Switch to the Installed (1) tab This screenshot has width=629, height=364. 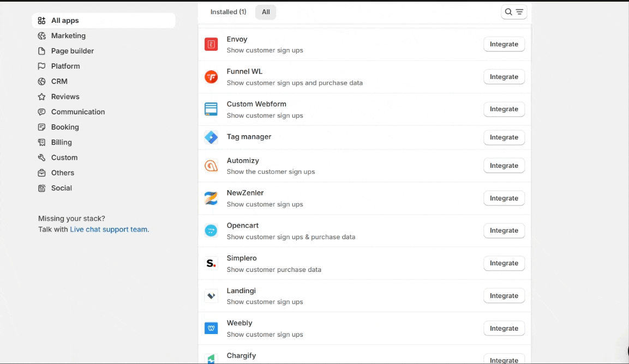pyautogui.click(x=228, y=12)
